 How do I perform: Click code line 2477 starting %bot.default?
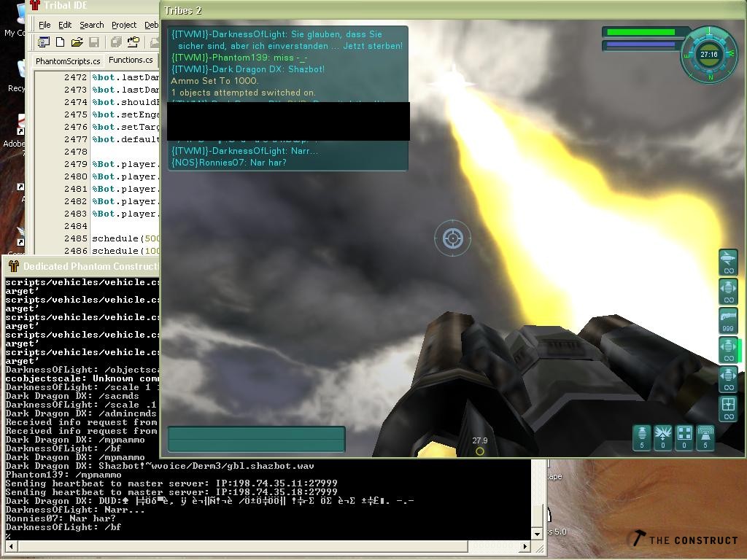[x=125, y=139]
